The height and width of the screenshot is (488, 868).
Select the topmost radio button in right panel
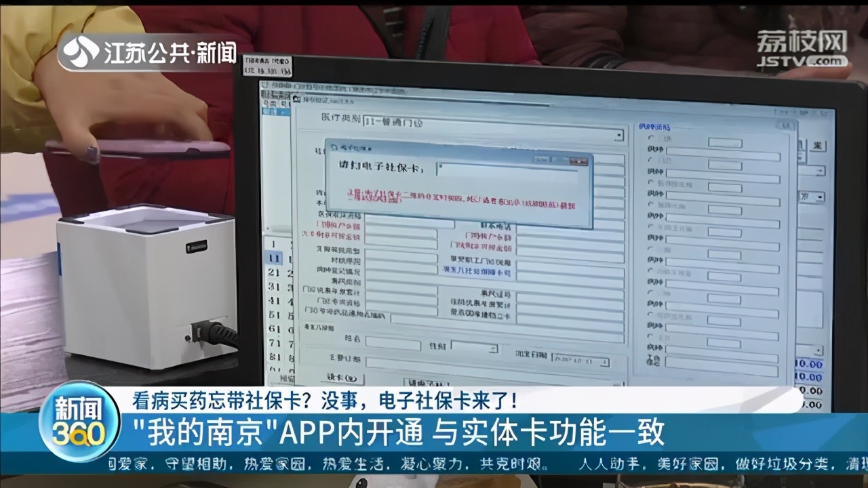click(652, 138)
